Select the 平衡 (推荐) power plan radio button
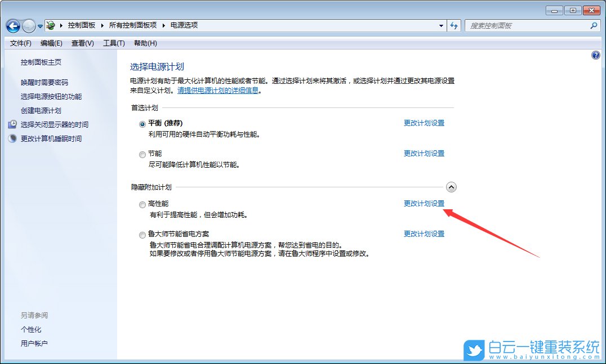 pyautogui.click(x=142, y=123)
